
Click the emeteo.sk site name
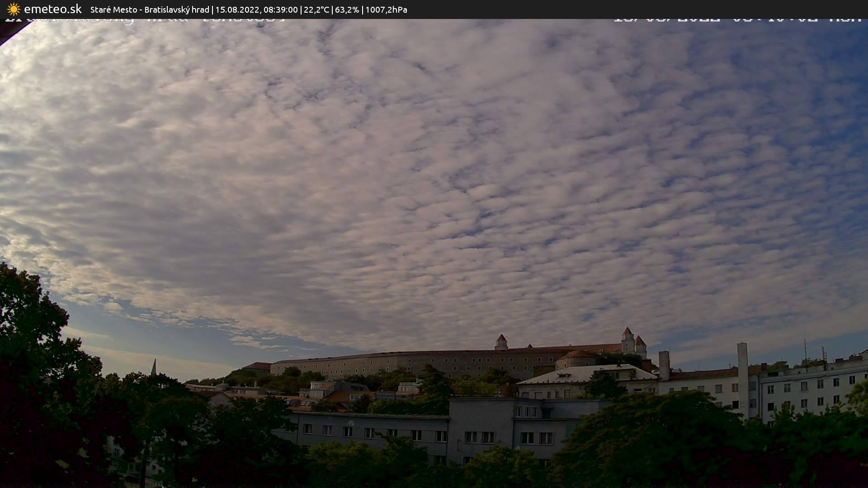(x=53, y=9)
